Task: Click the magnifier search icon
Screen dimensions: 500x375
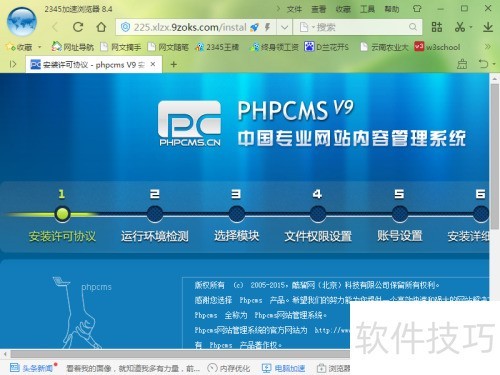Action: point(413,27)
